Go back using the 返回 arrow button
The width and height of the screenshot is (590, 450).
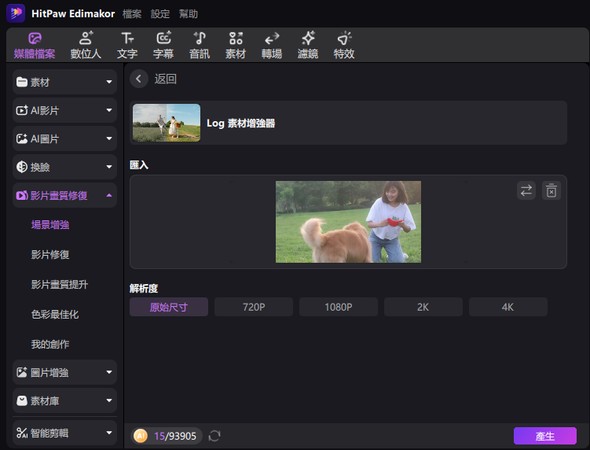pyautogui.click(x=139, y=79)
